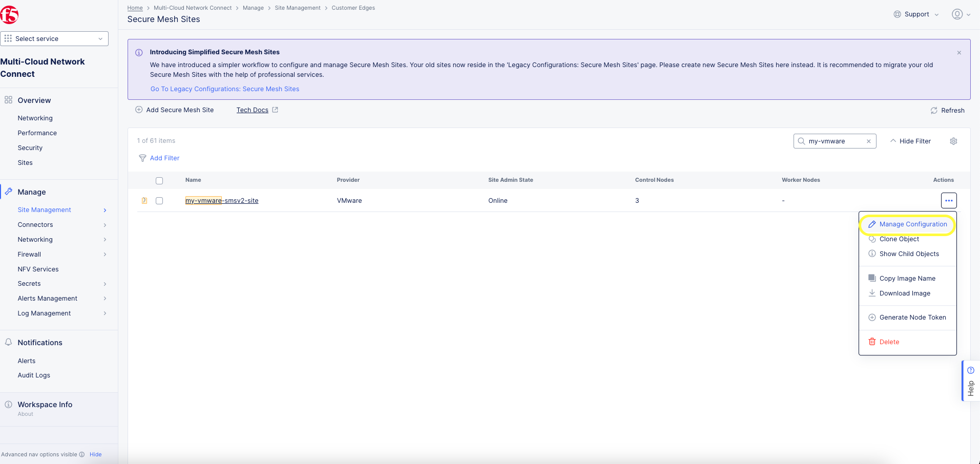Click the Actions ellipsis for my-vmware-smsv2-site
The width and height of the screenshot is (980, 464).
(x=948, y=200)
